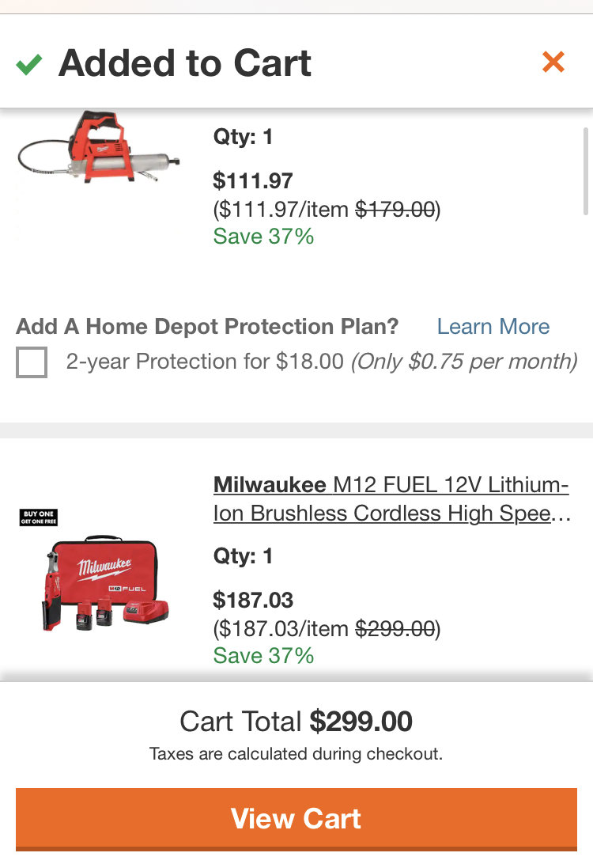Image resolution: width=593 pixels, height=868 pixels.
Task: Tap the Buy One Get One Free badge
Action: [x=39, y=517]
